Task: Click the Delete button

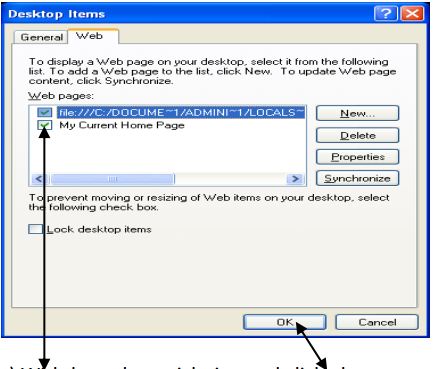Action: (x=357, y=135)
